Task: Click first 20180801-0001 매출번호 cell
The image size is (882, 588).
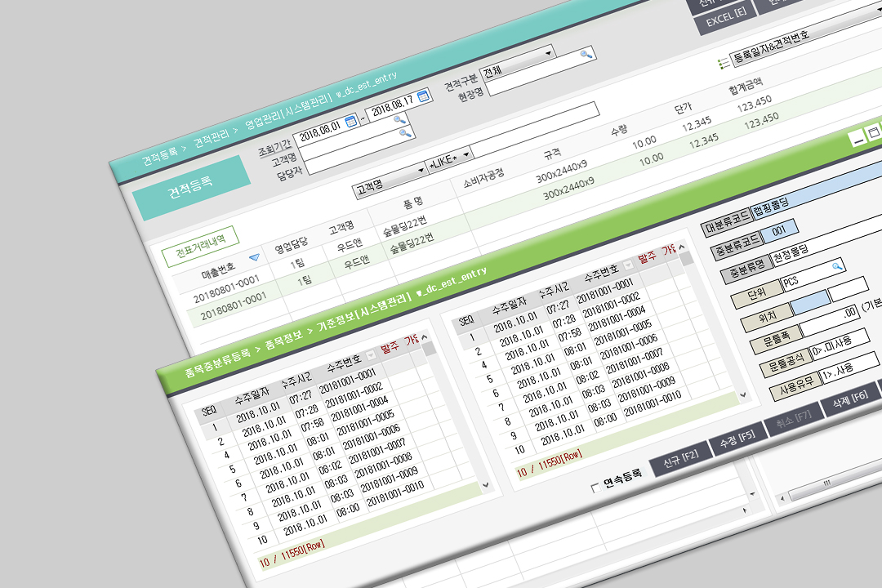Action: point(227,288)
